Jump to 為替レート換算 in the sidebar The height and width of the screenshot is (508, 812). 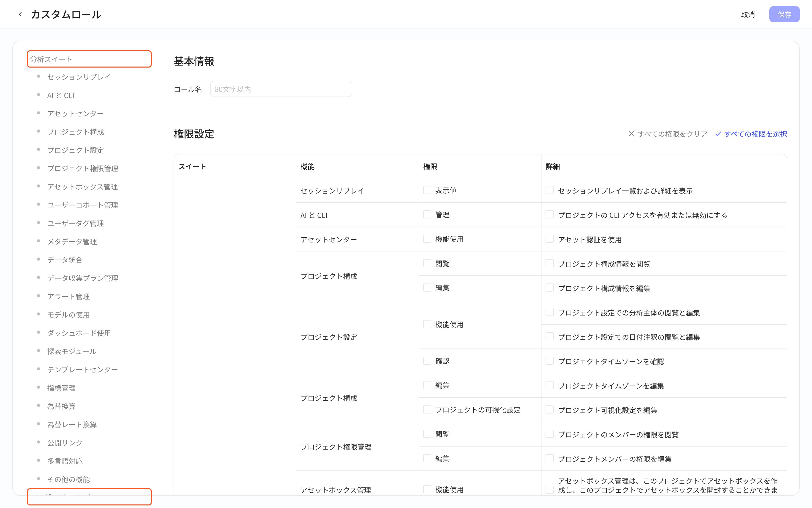click(72, 425)
